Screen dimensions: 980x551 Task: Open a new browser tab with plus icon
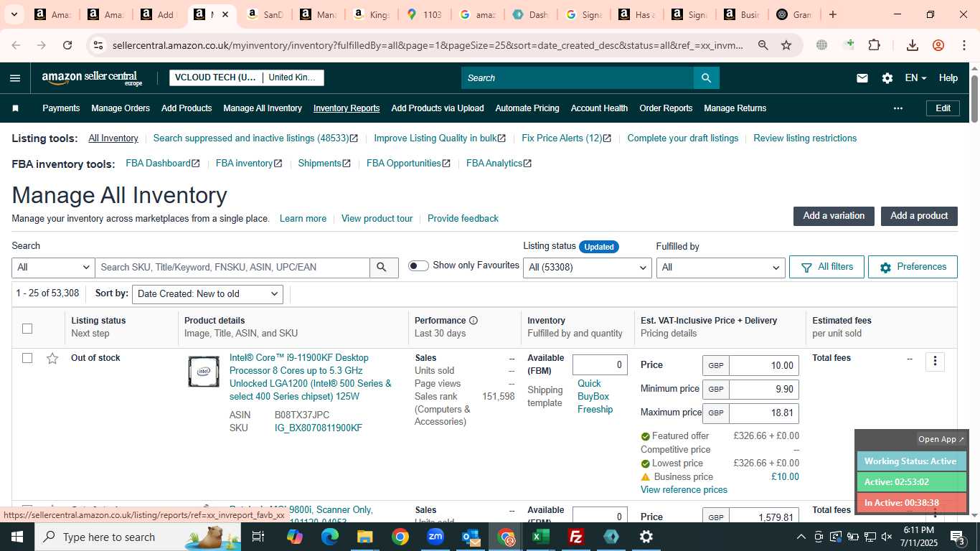pos(832,14)
